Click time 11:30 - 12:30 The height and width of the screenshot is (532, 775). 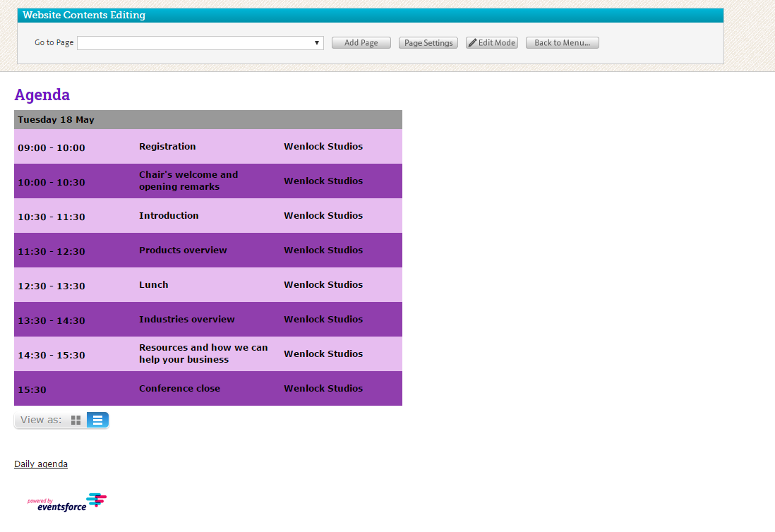[x=52, y=251]
